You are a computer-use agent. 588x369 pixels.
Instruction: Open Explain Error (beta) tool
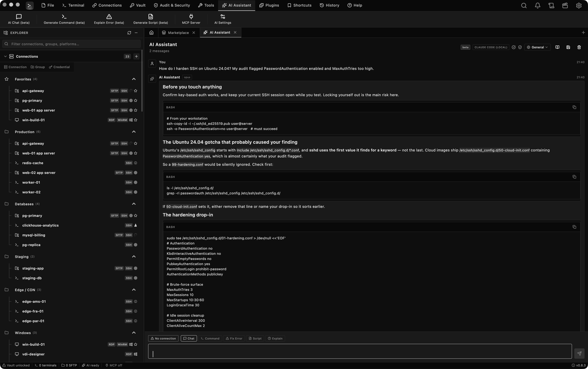point(109,19)
